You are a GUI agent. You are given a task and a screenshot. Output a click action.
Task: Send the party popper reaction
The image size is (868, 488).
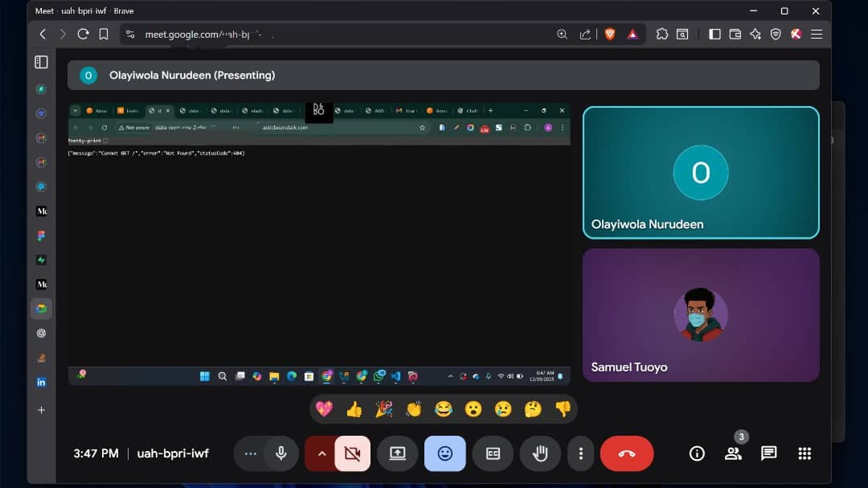point(384,409)
